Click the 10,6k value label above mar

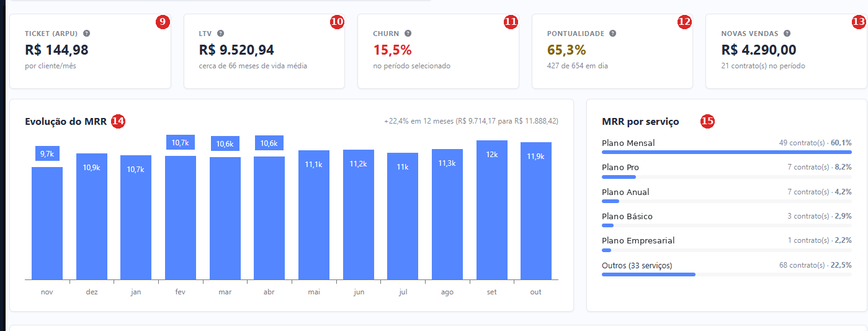click(225, 143)
